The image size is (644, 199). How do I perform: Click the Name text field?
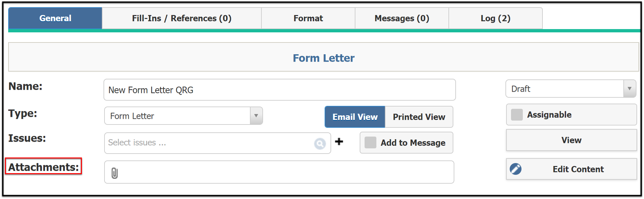280,90
